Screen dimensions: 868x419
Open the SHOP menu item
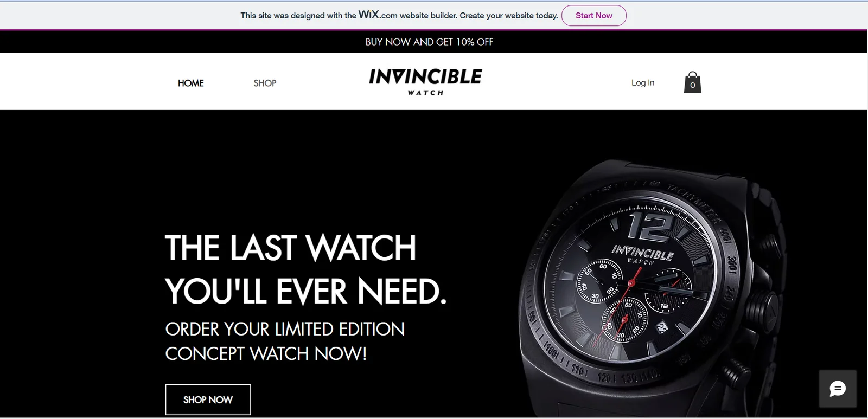coord(265,83)
